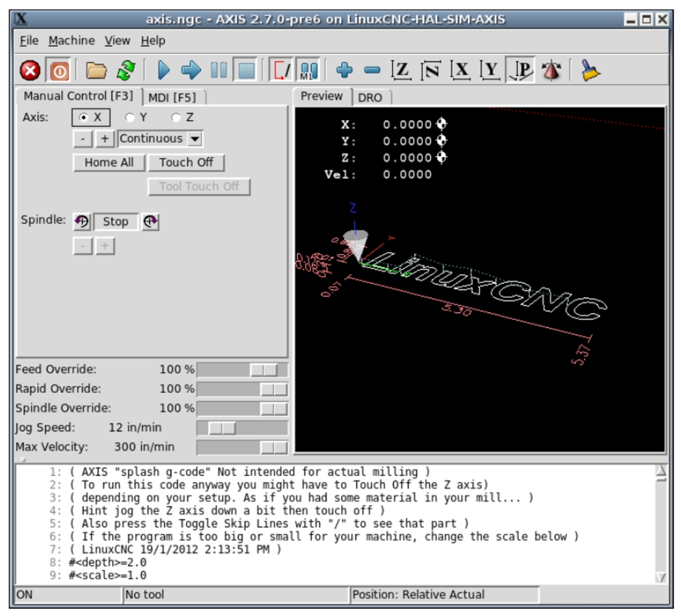Viewport: 681px width, 616px height.
Task: Select the Y axis radio button
Action: pos(131,118)
